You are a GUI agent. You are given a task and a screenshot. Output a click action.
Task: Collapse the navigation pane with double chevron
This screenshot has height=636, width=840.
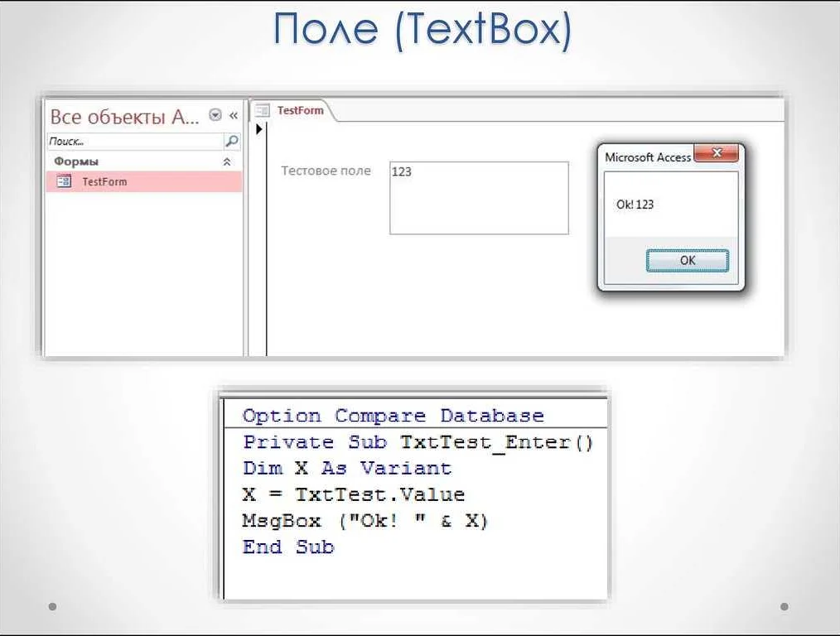(234, 115)
